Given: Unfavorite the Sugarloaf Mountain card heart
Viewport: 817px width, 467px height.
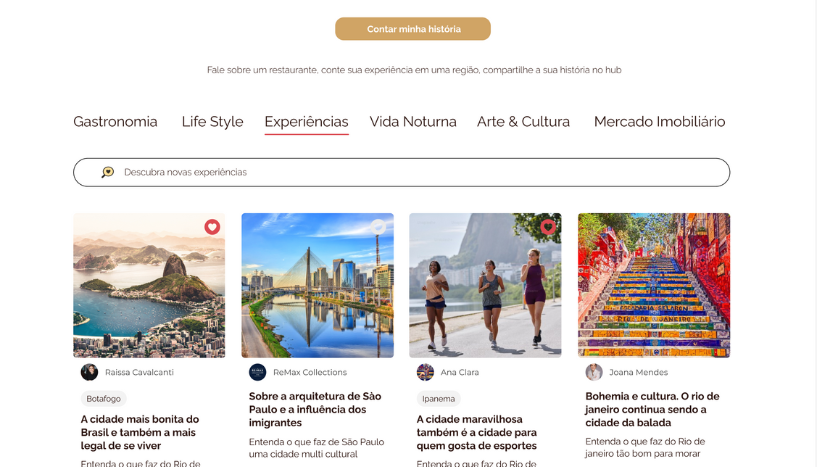Looking at the screenshot, I should coord(212,227).
